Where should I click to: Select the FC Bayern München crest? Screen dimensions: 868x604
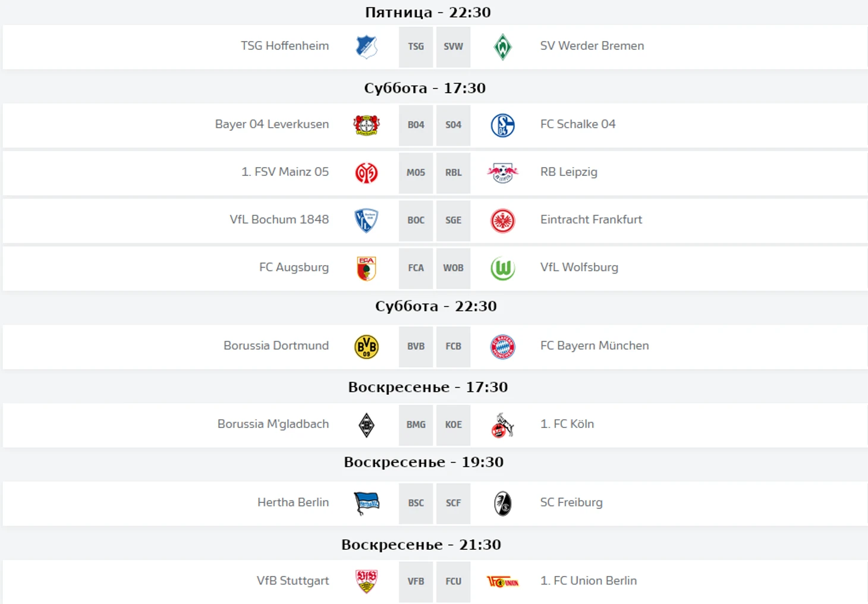pos(502,347)
